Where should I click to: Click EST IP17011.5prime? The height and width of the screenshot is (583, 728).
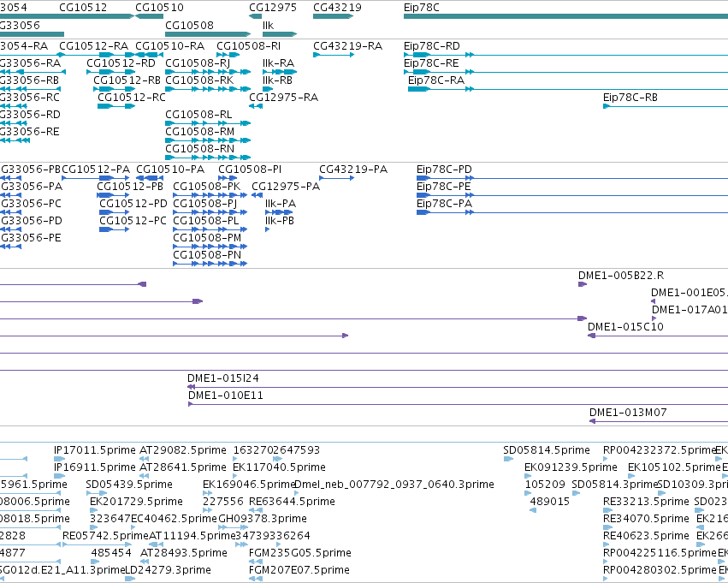coord(95,450)
